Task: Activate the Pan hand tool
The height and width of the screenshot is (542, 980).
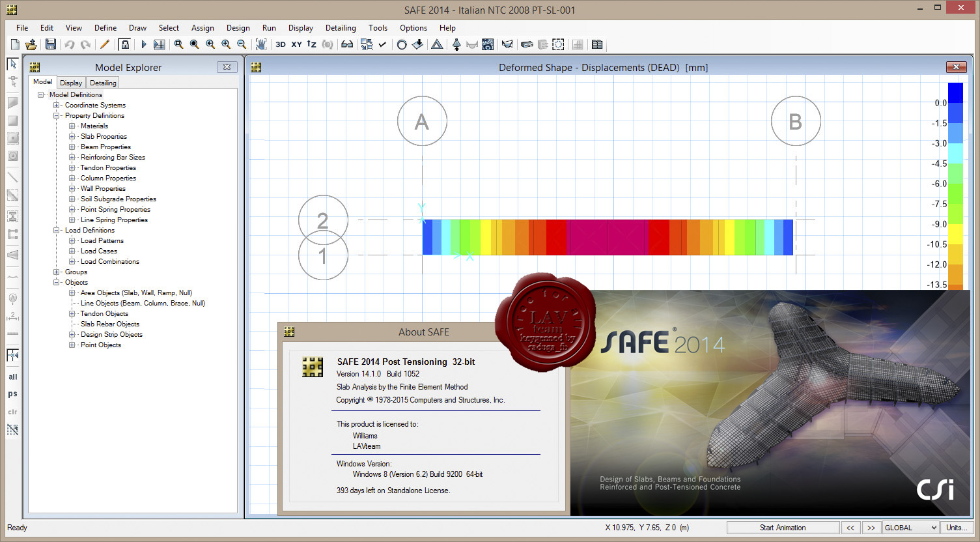Action: click(x=260, y=44)
